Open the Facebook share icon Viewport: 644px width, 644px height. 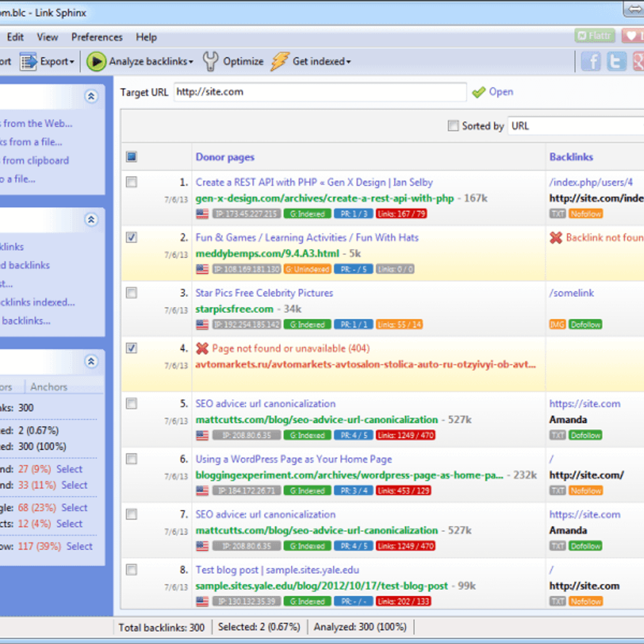pyautogui.click(x=591, y=61)
